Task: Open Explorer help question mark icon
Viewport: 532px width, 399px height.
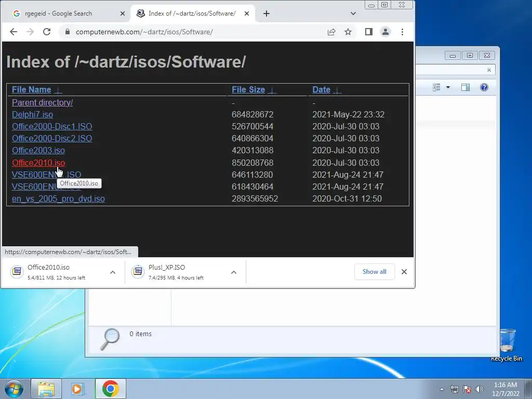Action: pos(484,87)
